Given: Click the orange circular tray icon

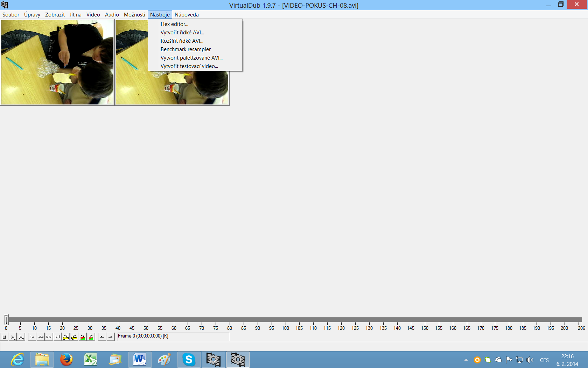Looking at the screenshot, I should pos(477,360).
